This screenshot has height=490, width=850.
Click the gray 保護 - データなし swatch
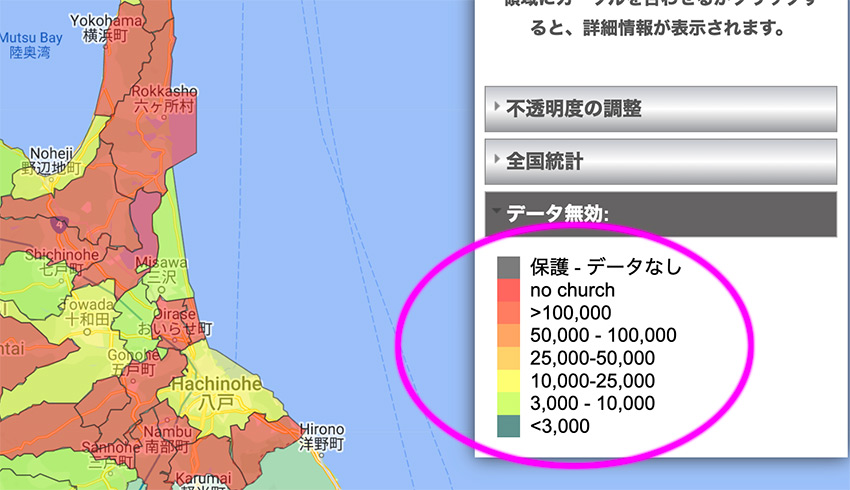(509, 267)
